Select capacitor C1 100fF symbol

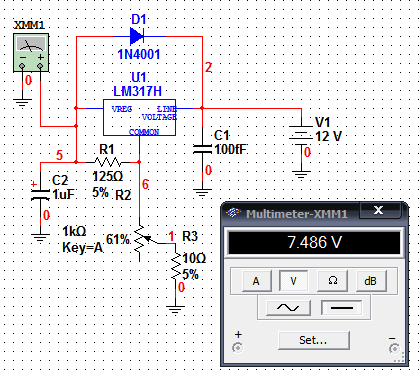tap(202, 149)
